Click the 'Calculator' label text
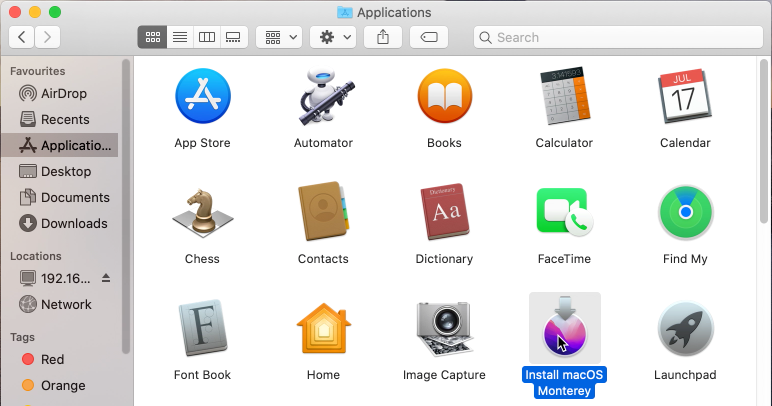Viewport: 772px width, 406px height. pos(564,143)
